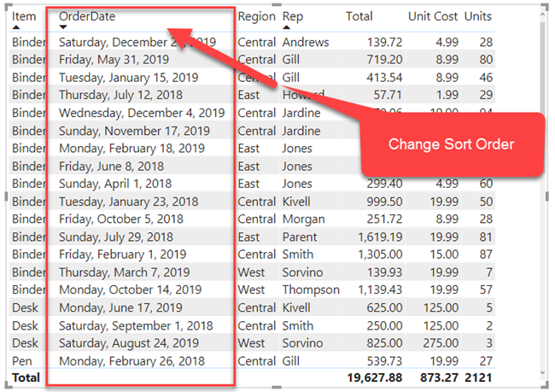Click the scrollbar down arrow

pyautogui.click(x=542, y=372)
